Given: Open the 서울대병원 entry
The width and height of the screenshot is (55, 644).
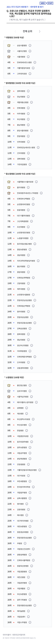Looking at the screenshot, I should 21,57.
